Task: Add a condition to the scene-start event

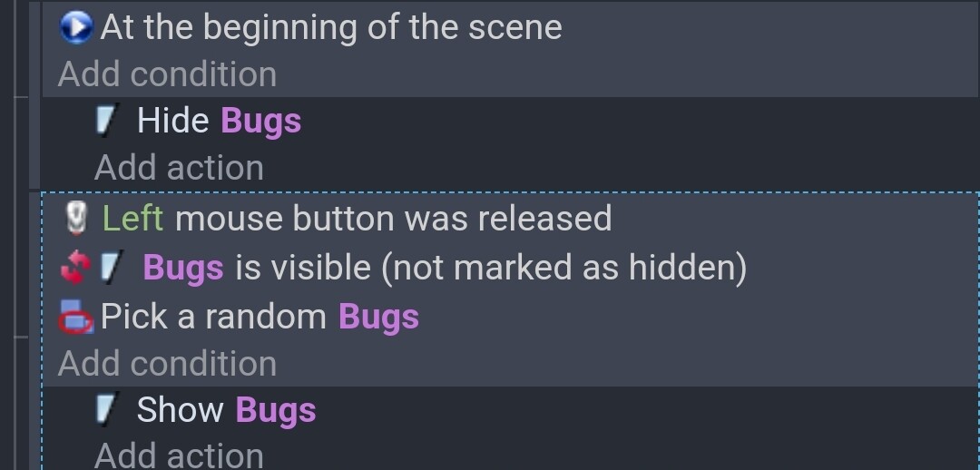Action: [168, 74]
